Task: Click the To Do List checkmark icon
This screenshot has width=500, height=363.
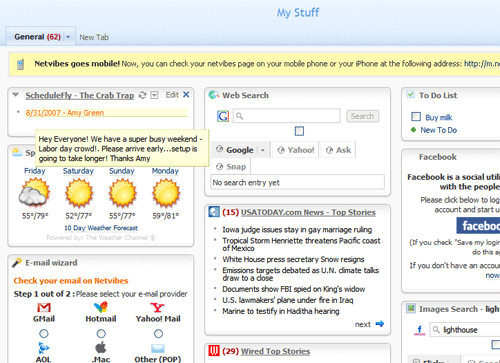Action: pyautogui.click(x=410, y=95)
